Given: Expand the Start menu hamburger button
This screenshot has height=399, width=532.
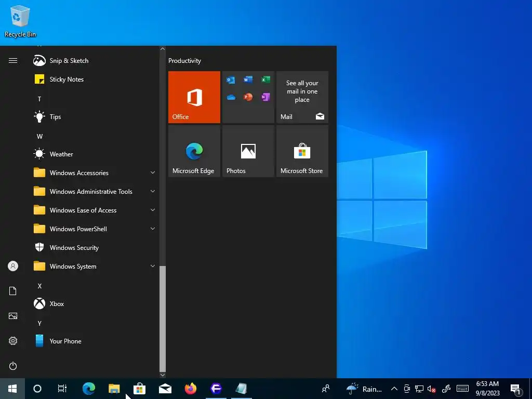Looking at the screenshot, I should 13,61.
